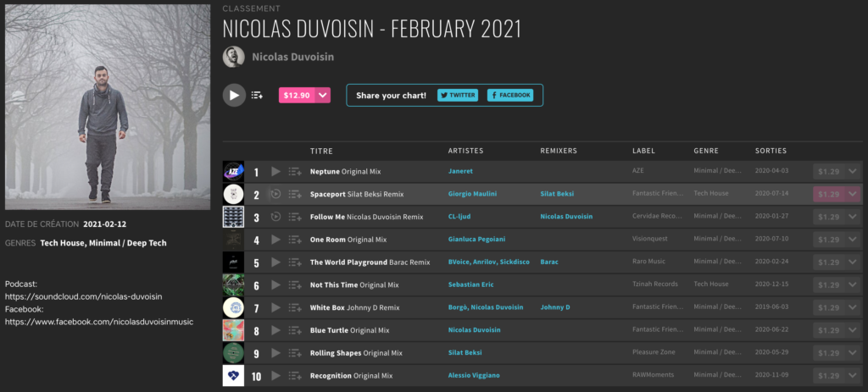
Task: Add The World Playground to queue
Action: click(x=294, y=262)
